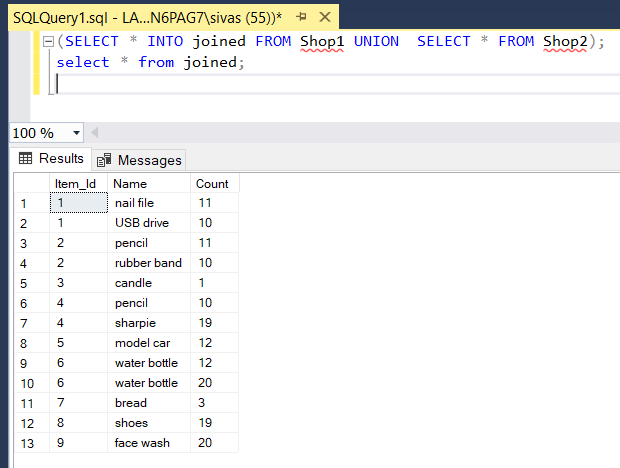This screenshot has width=620, height=468.
Task: Select the Count column header
Action: coord(212,184)
